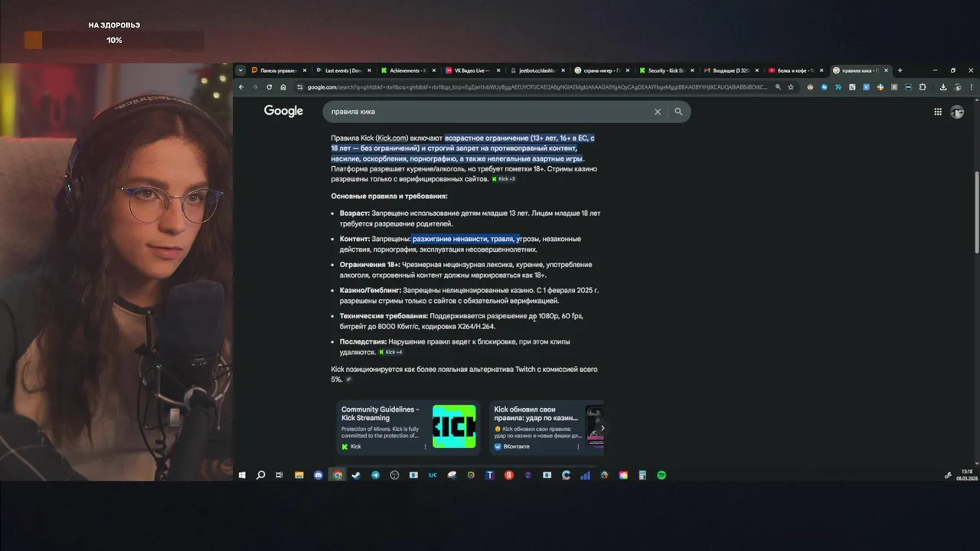Image resolution: width=980 pixels, height=551 pixels.
Task: Go to the browser home page
Action: [x=283, y=87]
